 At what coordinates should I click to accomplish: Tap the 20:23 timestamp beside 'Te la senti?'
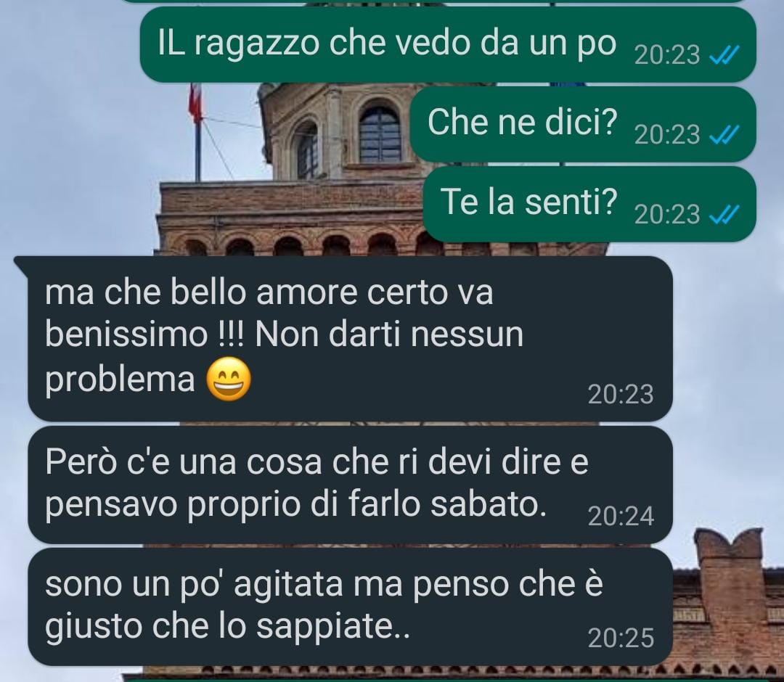pyautogui.click(x=667, y=215)
